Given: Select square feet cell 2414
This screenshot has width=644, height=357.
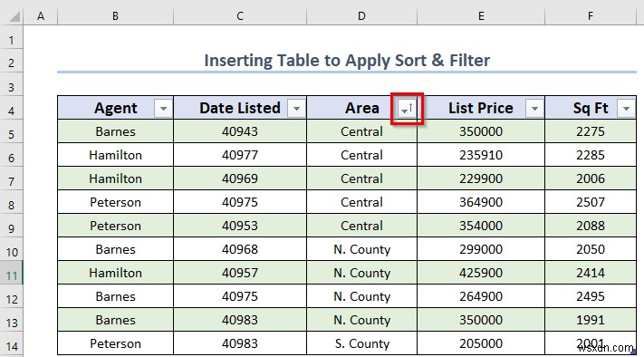Looking at the screenshot, I should 591,273.
